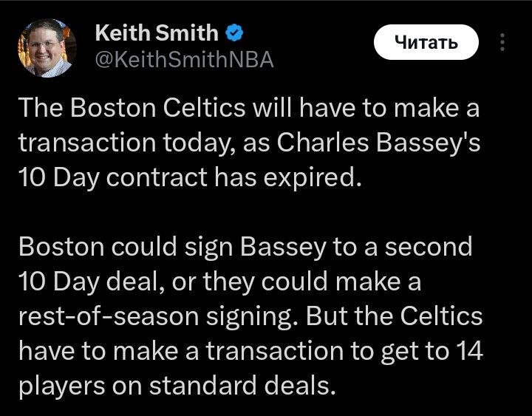This screenshot has width=532, height=416.
Task: Click the text "10 Day deal"
Action: (86, 282)
